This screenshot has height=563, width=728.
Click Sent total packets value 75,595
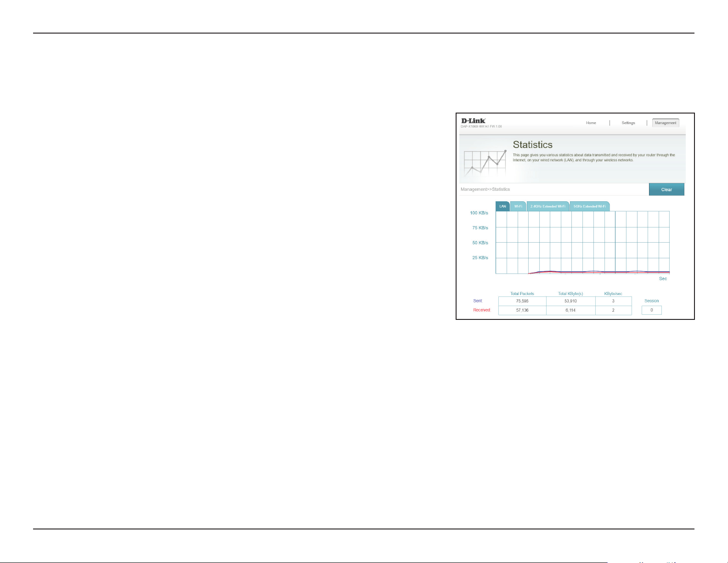click(x=522, y=301)
